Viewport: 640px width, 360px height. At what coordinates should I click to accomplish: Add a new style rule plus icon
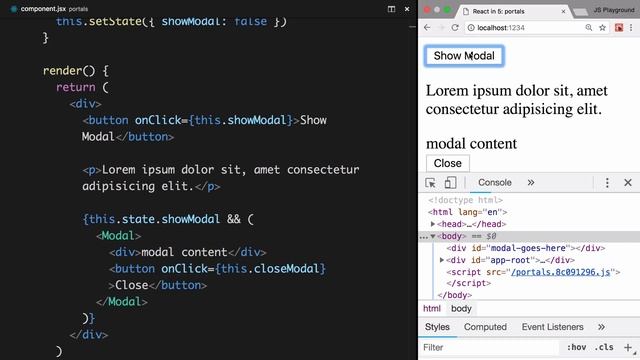click(628, 347)
